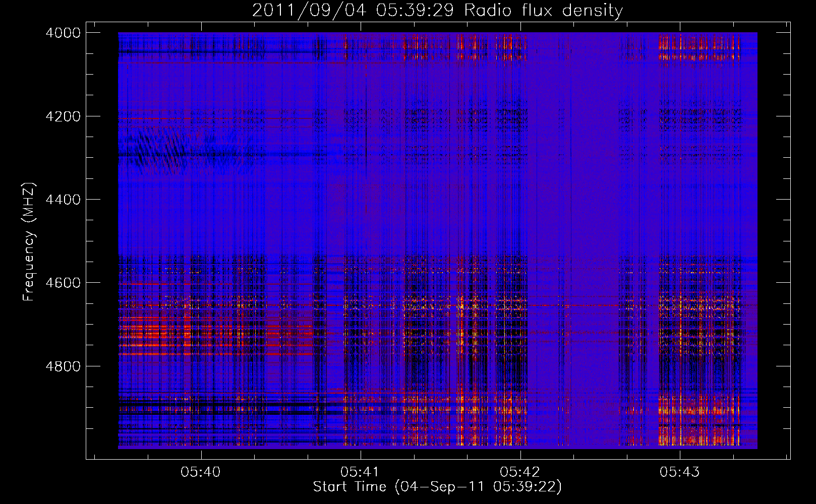The height and width of the screenshot is (504, 816).
Task: Click the 4800 frequency tick label
Action: coord(63,366)
